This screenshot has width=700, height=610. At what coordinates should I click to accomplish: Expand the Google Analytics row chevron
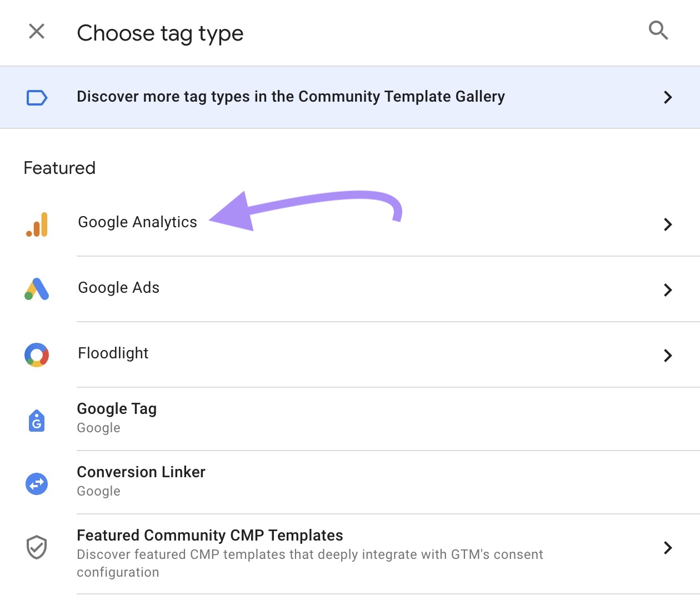point(668,224)
